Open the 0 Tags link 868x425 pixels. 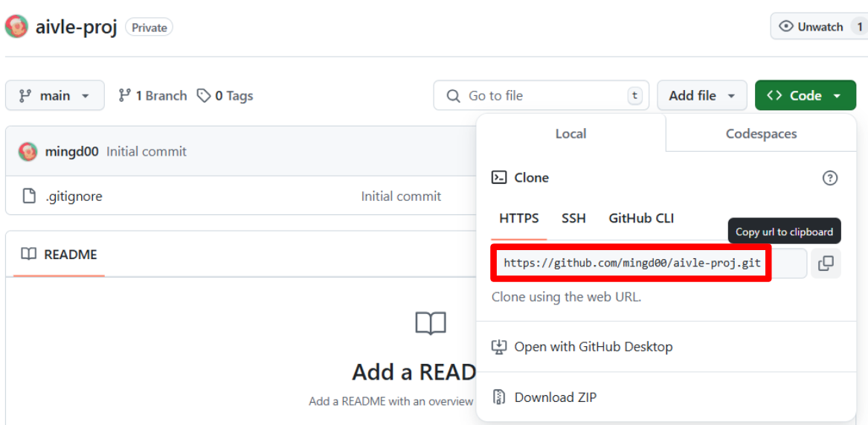pyautogui.click(x=225, y=96)
